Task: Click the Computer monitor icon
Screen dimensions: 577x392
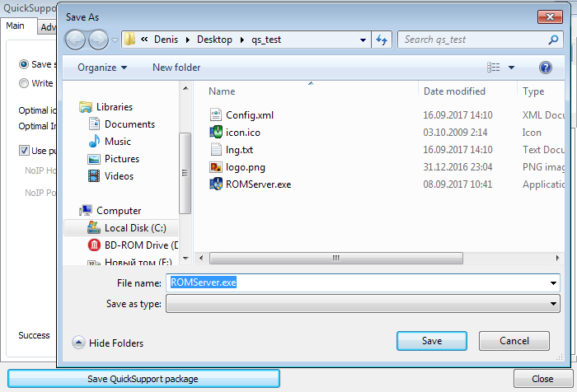Action: point(86,210)
